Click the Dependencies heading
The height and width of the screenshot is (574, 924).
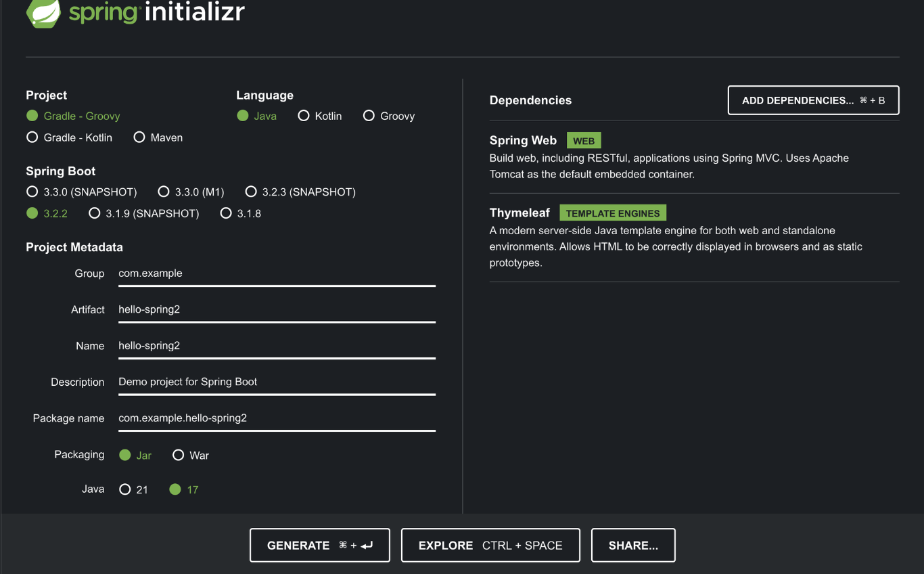[x=530, y=100]
